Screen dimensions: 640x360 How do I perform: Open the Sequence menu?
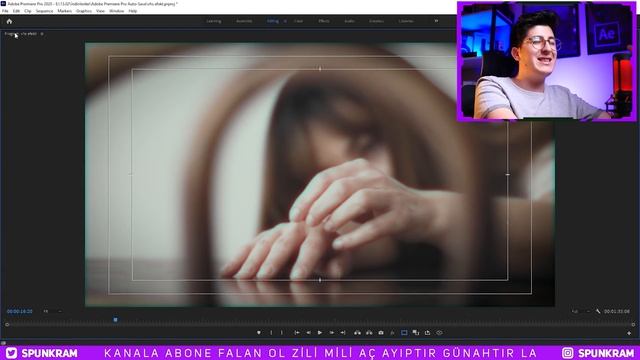tap(44, 11)
